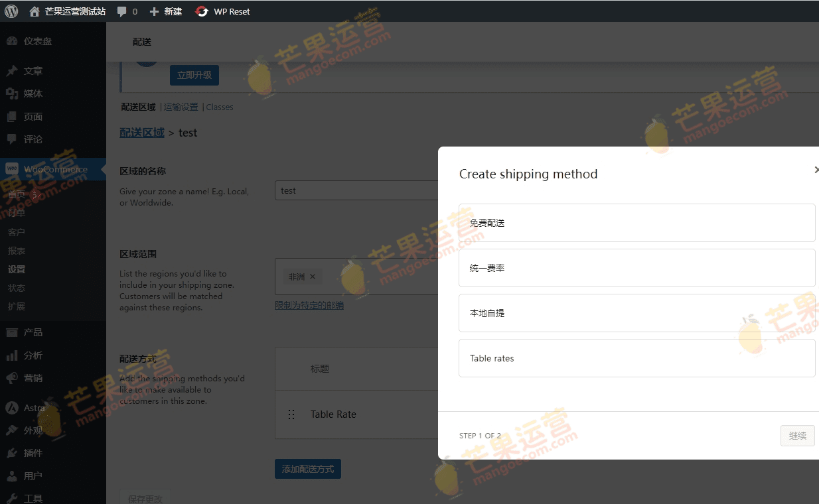Click the 立即升级 button
The image size is (819, 504).
tap(194, 75)
